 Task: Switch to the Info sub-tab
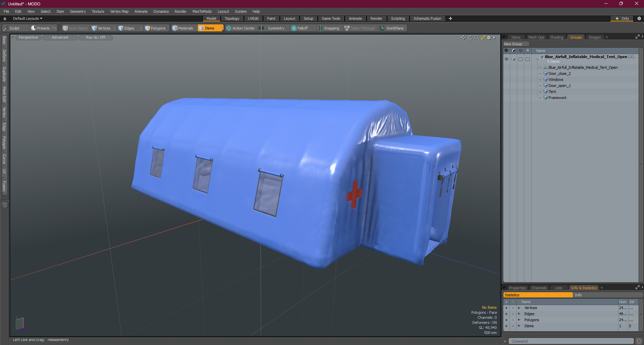(x=608, y=295)
